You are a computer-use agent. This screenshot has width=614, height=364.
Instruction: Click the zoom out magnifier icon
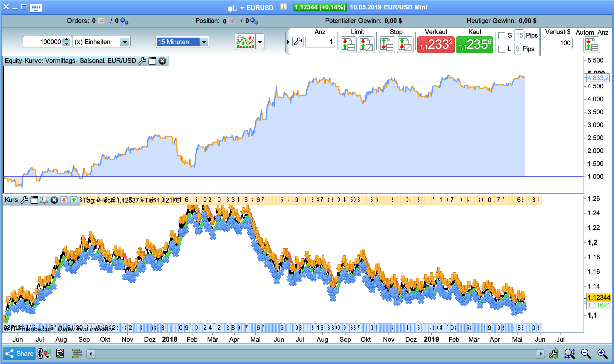586,353
